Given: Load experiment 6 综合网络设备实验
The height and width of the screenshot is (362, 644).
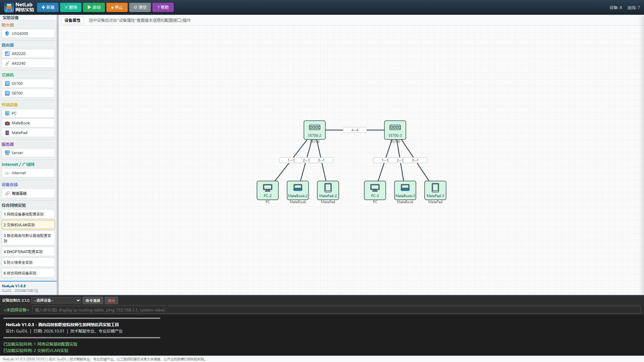Looking at the screenshot, I should [x=28, y=273].
